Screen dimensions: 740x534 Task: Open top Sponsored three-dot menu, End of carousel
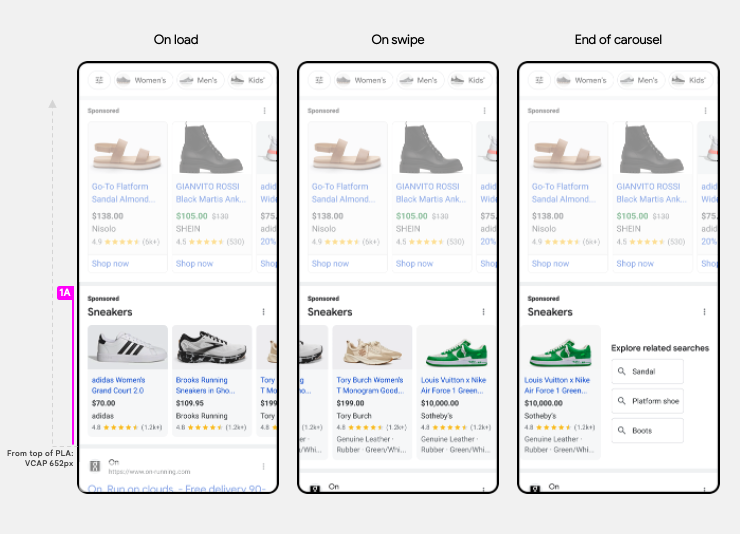704,111
